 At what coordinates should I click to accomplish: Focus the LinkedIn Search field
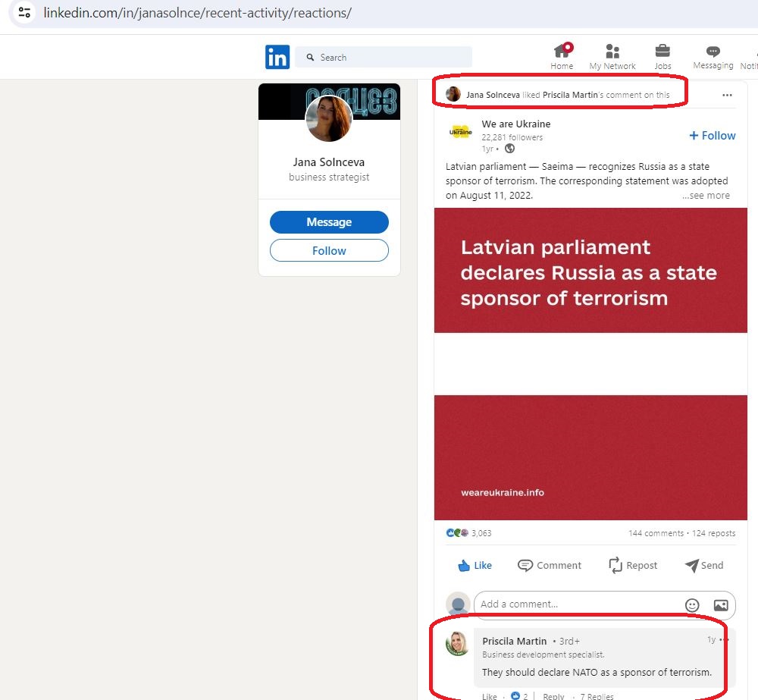[x=384, y=57]
